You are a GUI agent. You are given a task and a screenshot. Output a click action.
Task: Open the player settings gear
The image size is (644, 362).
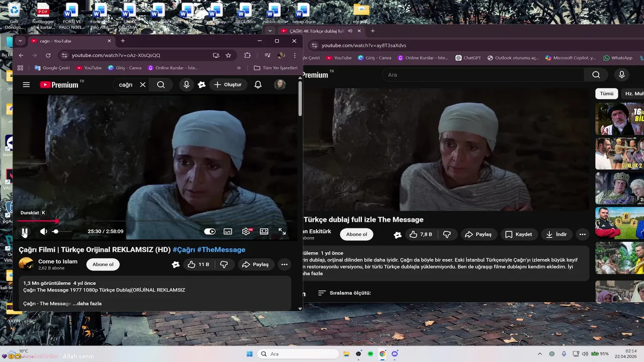(246, 231)
